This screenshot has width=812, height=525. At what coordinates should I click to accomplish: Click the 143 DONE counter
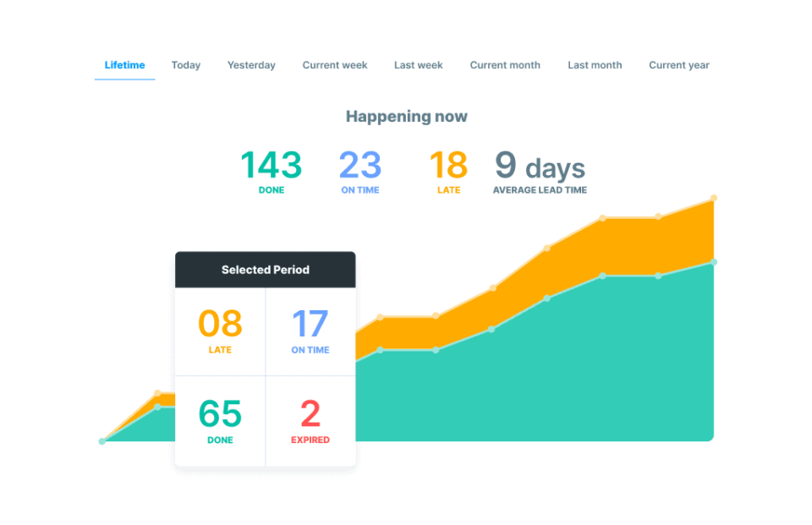click(271, 169)
